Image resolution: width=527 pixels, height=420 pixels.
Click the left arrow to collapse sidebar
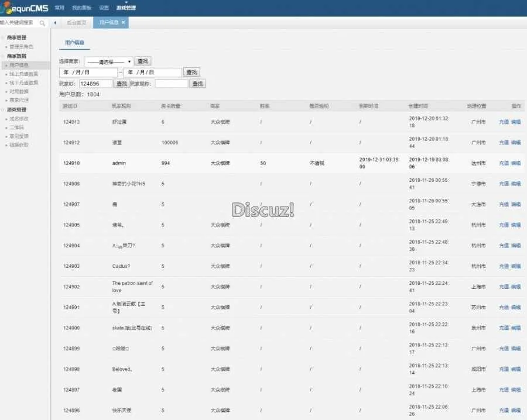[55, 23]
